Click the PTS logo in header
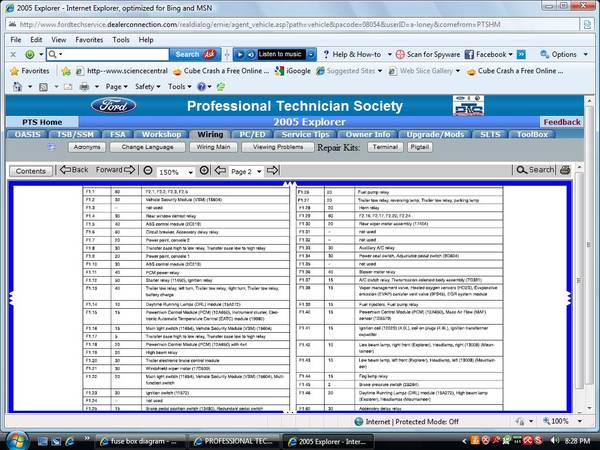This screenshot has width=600, height=450. tap(468, 106)
